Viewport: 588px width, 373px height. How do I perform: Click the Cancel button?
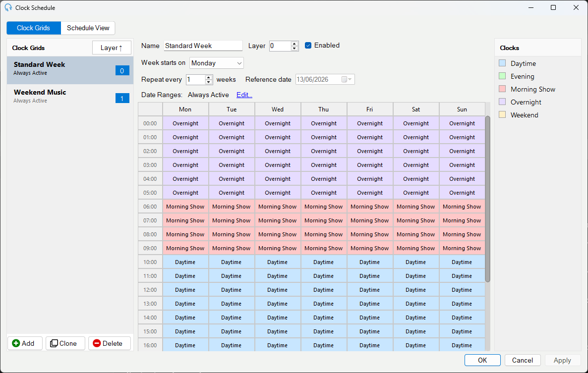tap(523, 360)
